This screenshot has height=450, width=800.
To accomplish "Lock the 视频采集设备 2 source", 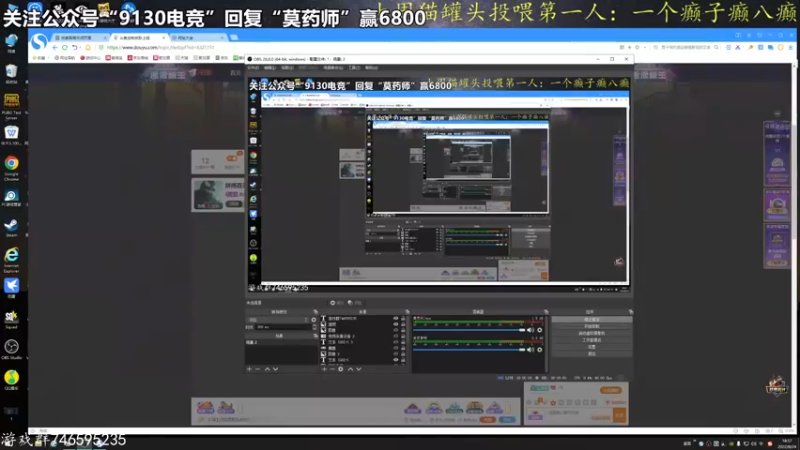I will tap(403, 336).
